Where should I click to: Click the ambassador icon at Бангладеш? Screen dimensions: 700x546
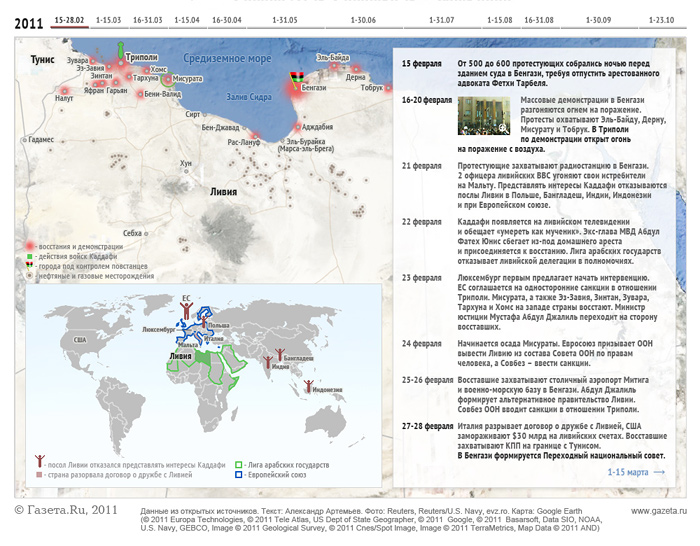click(x=280, y=354)
